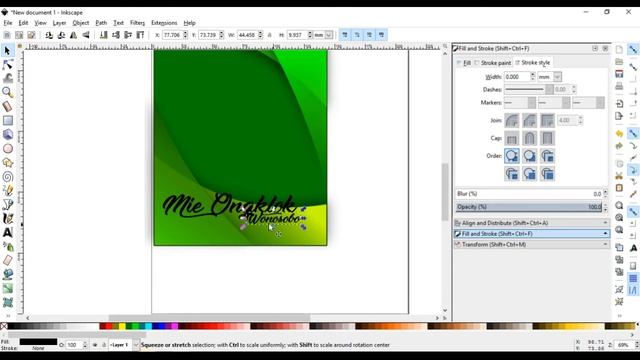Screen dimensions: 640x360
Task: Select the Star polygon tool
Action: pos(7,162)
